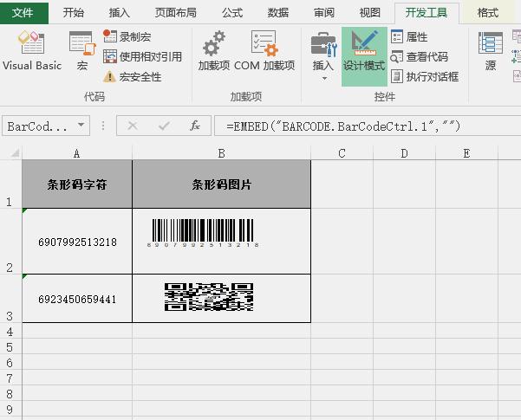Select the QR code image in B3

(x=209, y=297)
